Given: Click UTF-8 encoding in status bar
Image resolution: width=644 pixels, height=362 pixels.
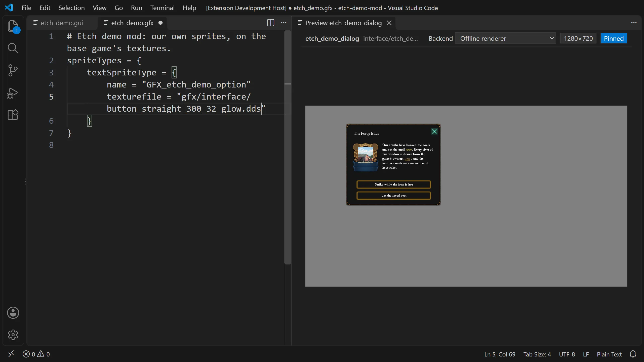Looking at the screenshot, I should [x=567, y=354].
